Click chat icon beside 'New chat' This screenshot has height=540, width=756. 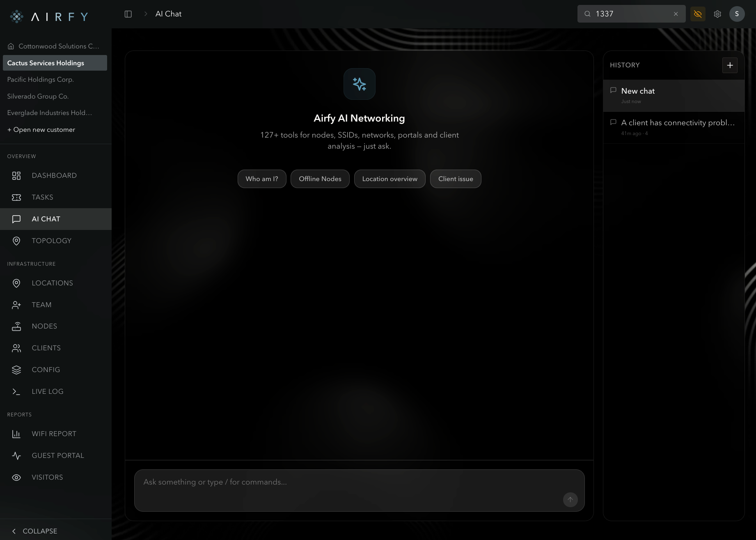(613, 90)
